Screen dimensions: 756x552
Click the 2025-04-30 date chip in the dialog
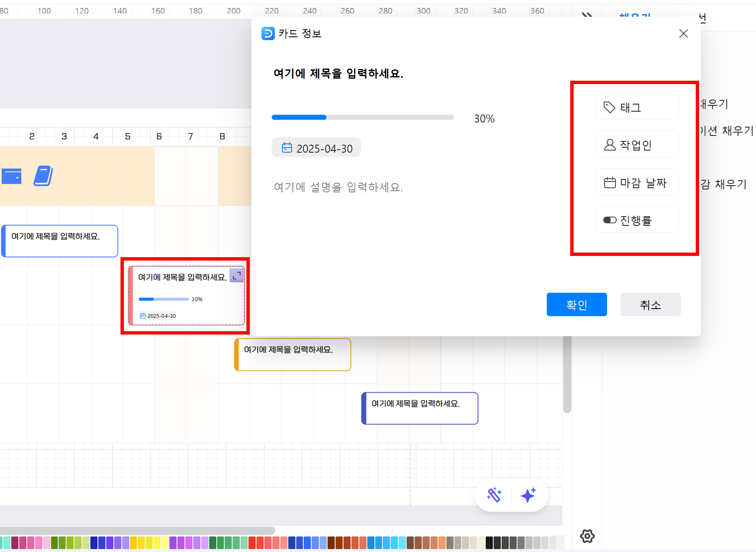point(316,148)
